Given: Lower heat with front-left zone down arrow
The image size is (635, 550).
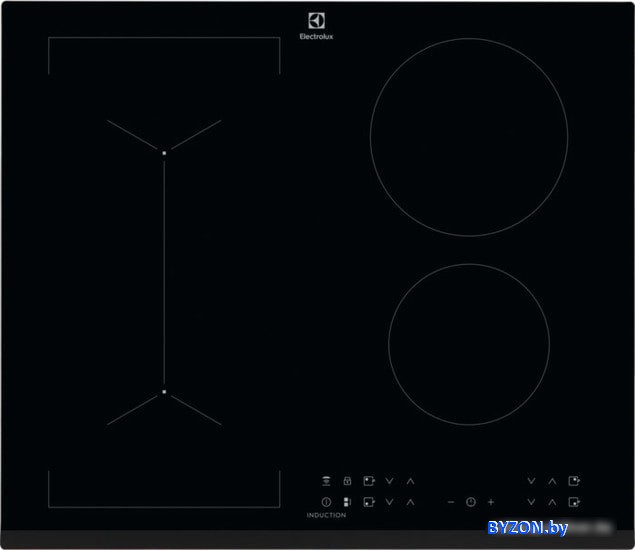Looking at the screenshot, I should 389,502.
